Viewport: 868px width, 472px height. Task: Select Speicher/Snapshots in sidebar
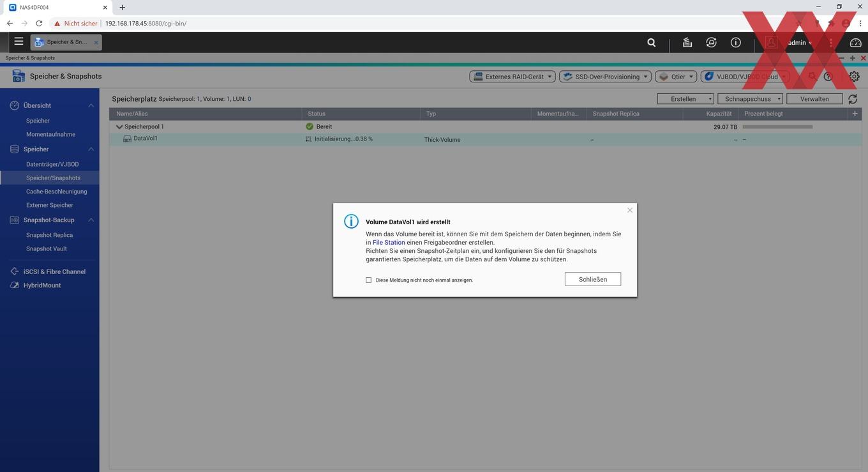[50, 178]
